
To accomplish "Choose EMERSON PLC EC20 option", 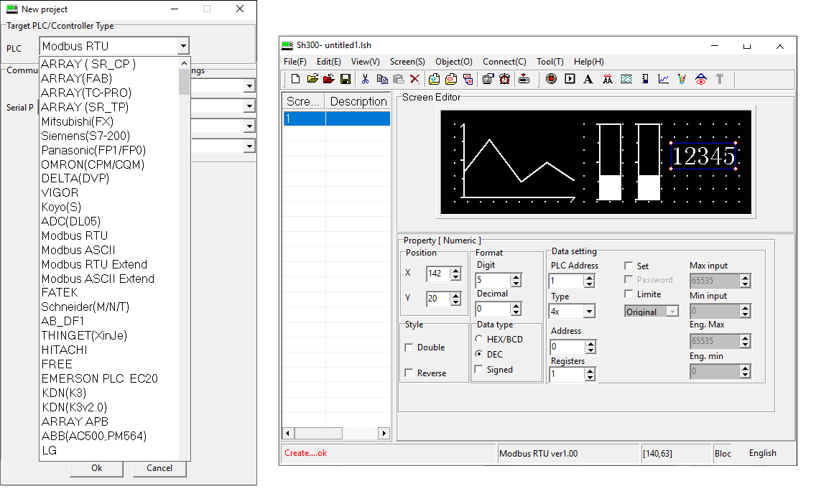I will tap(99, 378).
